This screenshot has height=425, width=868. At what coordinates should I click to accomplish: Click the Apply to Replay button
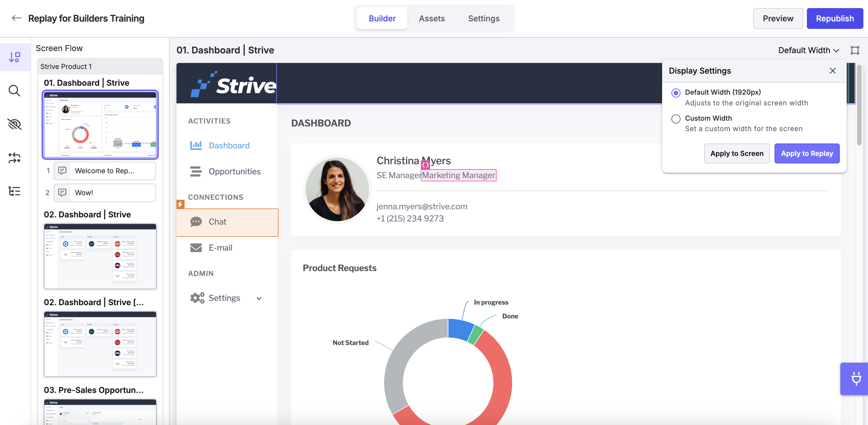[x=807, y=154]
